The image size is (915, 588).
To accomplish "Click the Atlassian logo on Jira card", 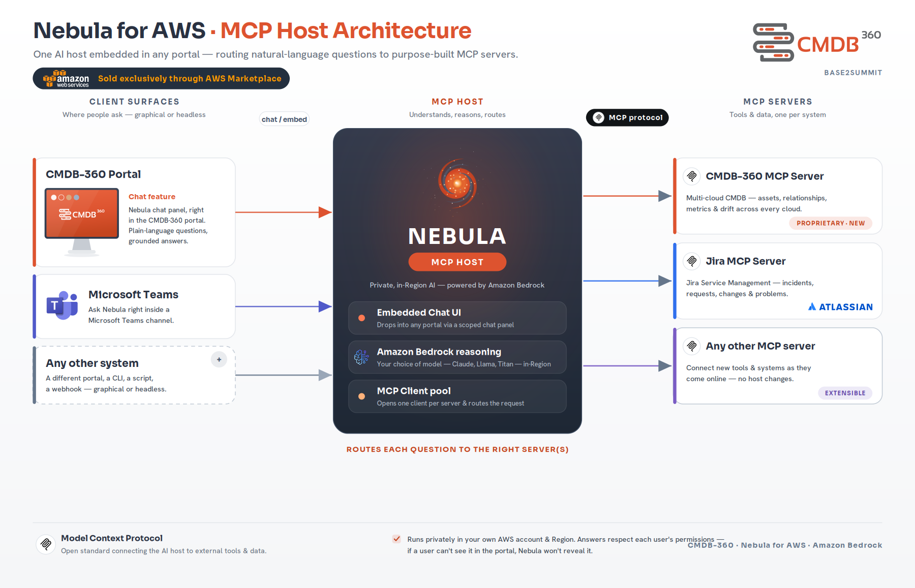I will point(840,307).
